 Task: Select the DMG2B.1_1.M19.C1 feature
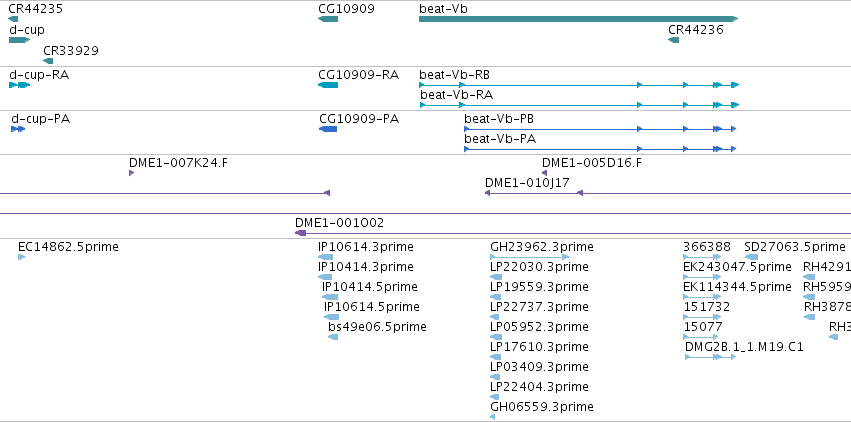pos(710,357)
